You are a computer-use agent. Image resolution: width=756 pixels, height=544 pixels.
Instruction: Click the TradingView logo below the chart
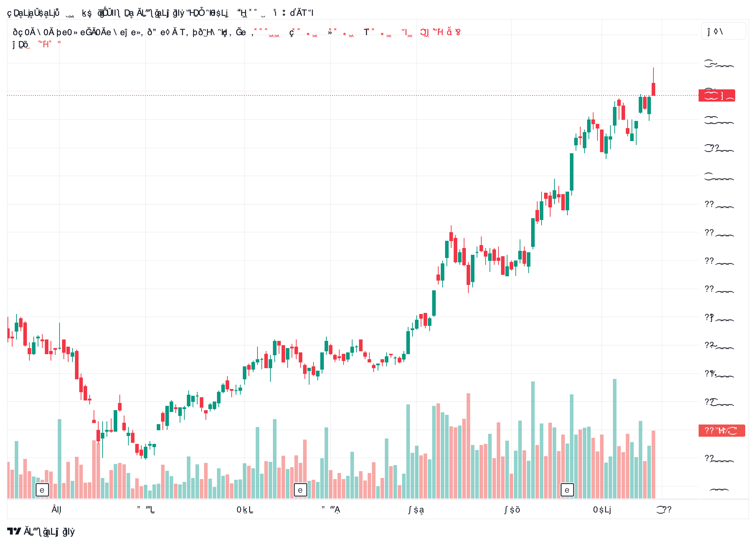[41, 531]
